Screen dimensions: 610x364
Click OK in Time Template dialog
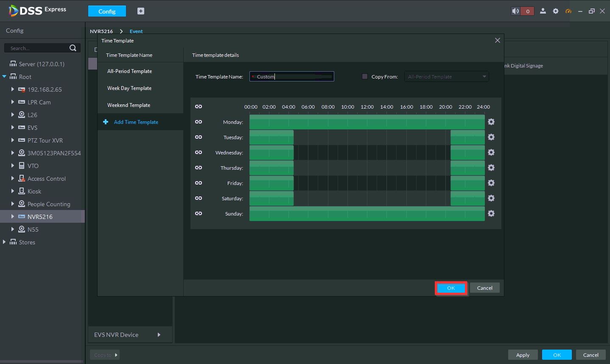pyautogui.click(x=451, y=288)
